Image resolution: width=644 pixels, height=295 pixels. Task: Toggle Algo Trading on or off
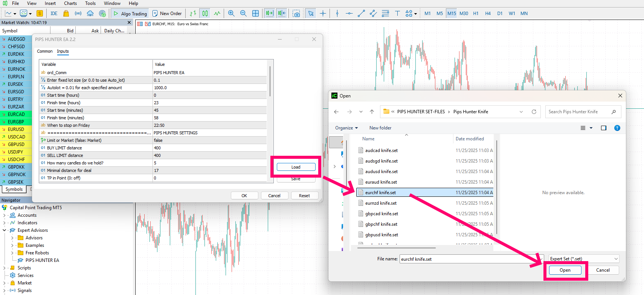(x=130, y=14)
